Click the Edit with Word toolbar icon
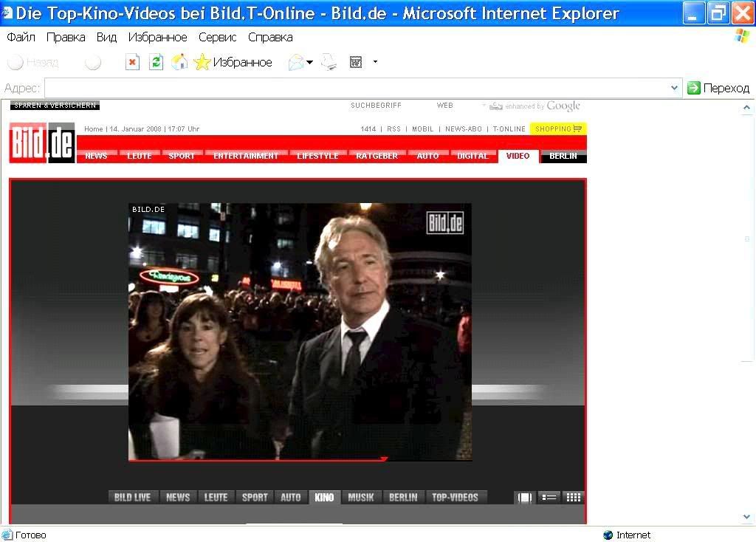Screen dimensions: 756x542 tap(356, 62)
